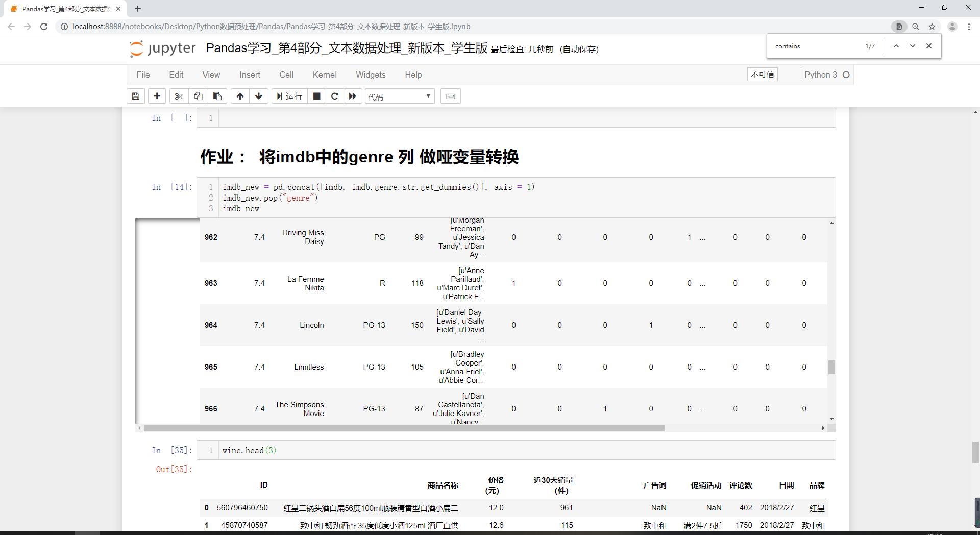
Task: Click the horizontal scrollbar under the output table
Action: tap(403, 428)
